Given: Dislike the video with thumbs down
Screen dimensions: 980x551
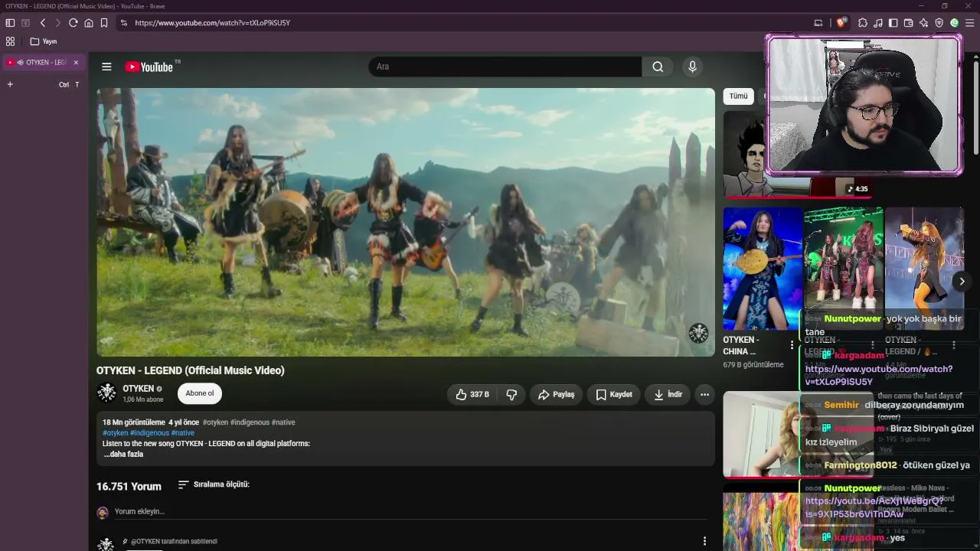Looking at the screenshot, I should click(511, 395).
